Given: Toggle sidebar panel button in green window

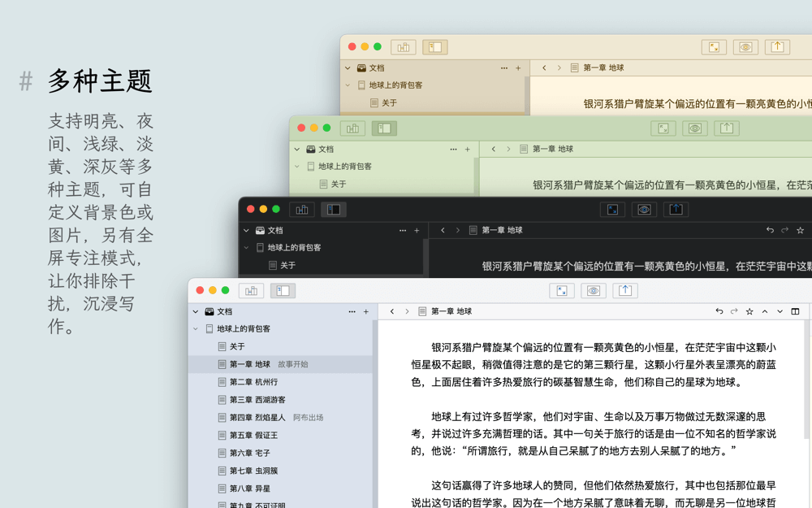Looking at the screenshot, I should (384, 128).
